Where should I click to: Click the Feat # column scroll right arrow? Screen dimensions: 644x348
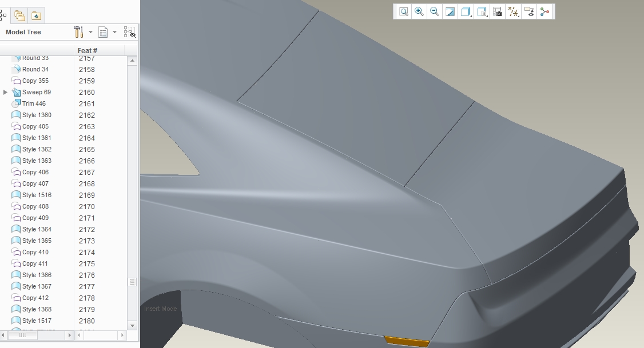pyautogui.click(x=122, y=335)
